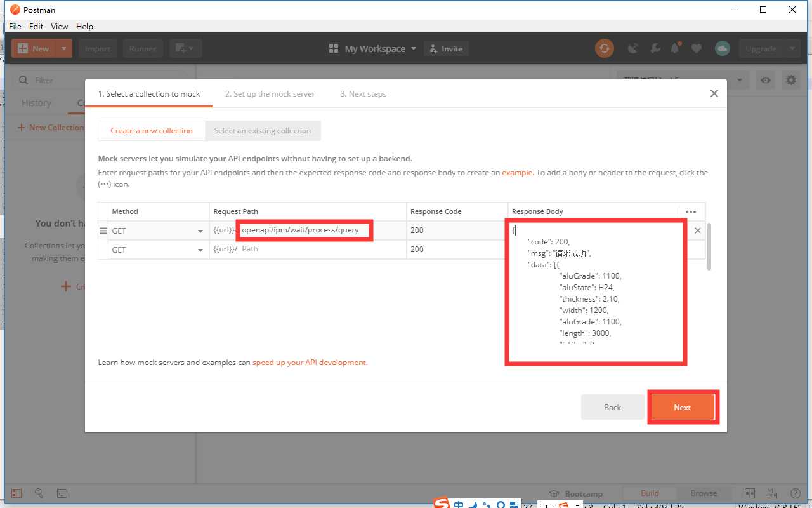
Task: Click the heart icon in header
Action: point(697,48)
